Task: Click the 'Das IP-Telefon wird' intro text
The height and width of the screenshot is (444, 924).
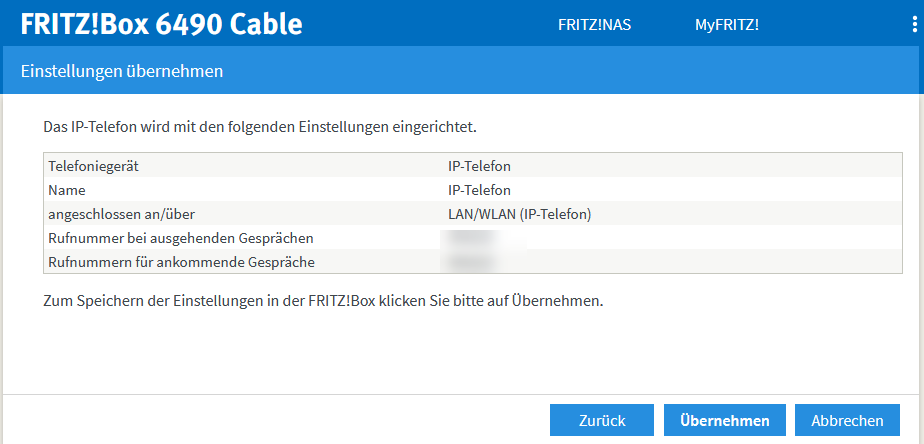Action: pos(260,128)
